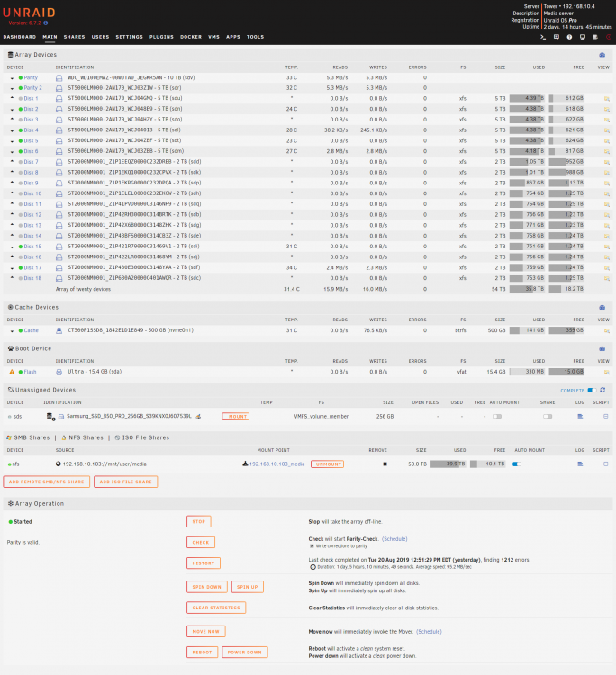
Task: Open the 192.168.10.103_media mount point link
Action: [277, 464]
